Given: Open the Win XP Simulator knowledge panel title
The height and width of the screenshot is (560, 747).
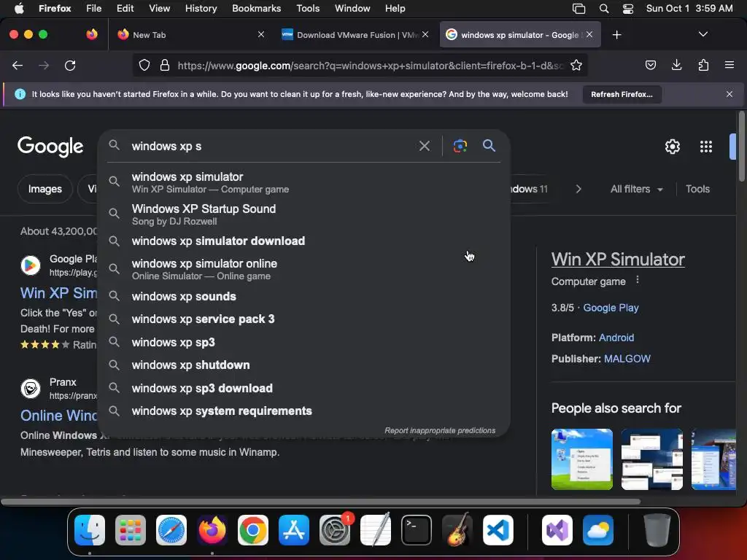Looking at the screenshot, I should [618, 260].
